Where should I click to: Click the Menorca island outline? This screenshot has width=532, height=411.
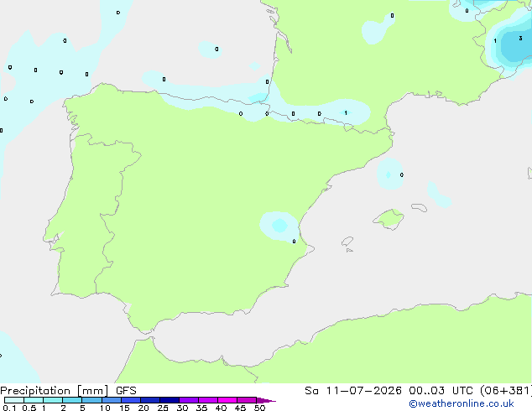coord(420,207)
